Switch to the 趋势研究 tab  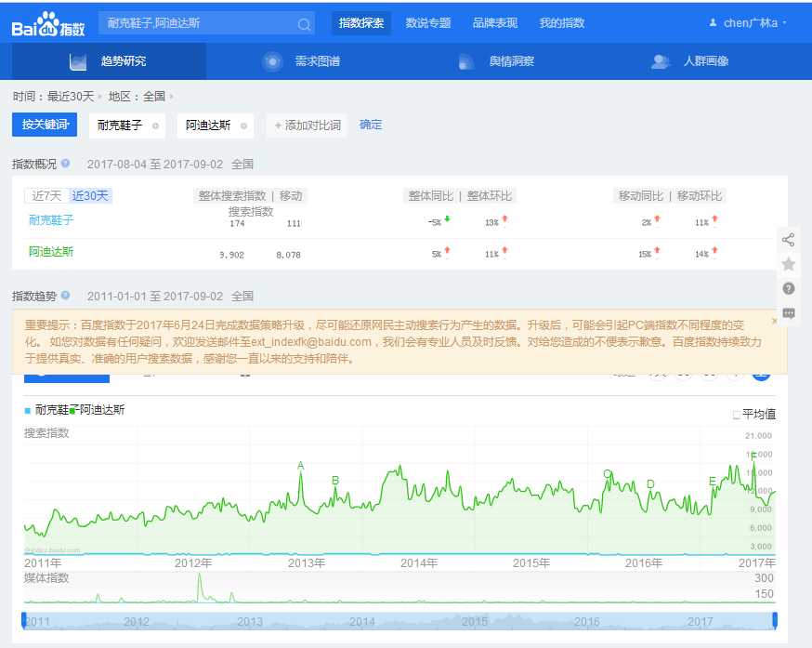pyautogui.click(x=109, y=61)
